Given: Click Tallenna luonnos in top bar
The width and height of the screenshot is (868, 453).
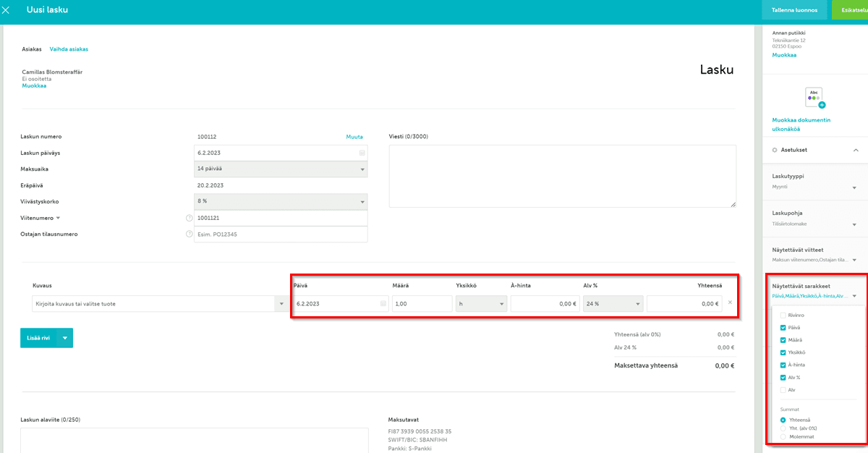Looking at the screenshot, I should click(x=794, y=10).
